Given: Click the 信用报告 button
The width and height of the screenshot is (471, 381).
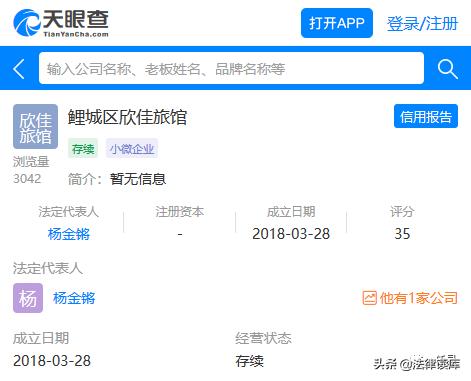Looking at the screenshot, I should [426, 116].
